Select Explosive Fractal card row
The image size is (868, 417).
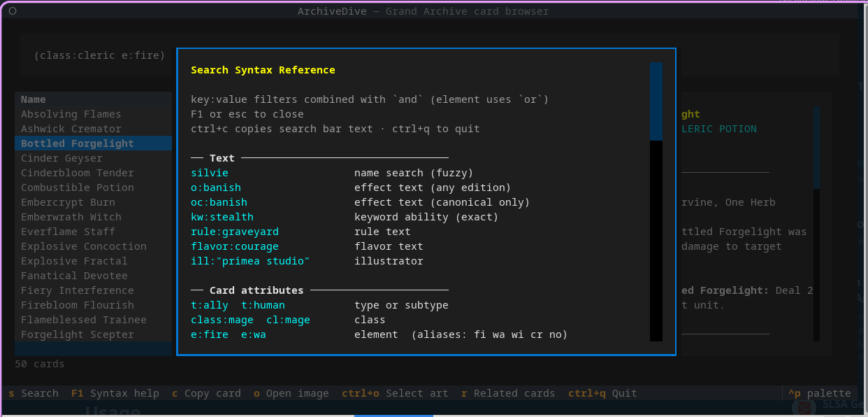click(93, 261)
